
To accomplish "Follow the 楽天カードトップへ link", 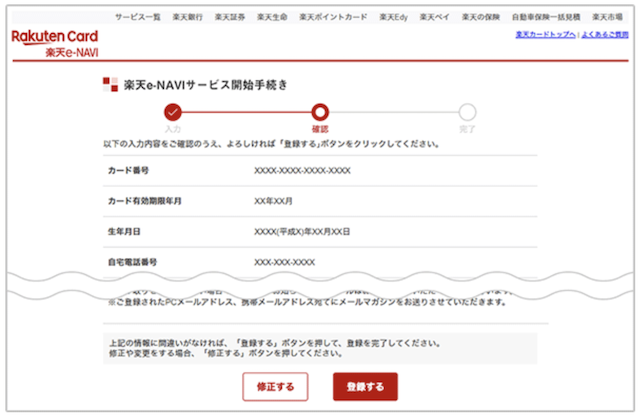I will [x=546, y=35].
